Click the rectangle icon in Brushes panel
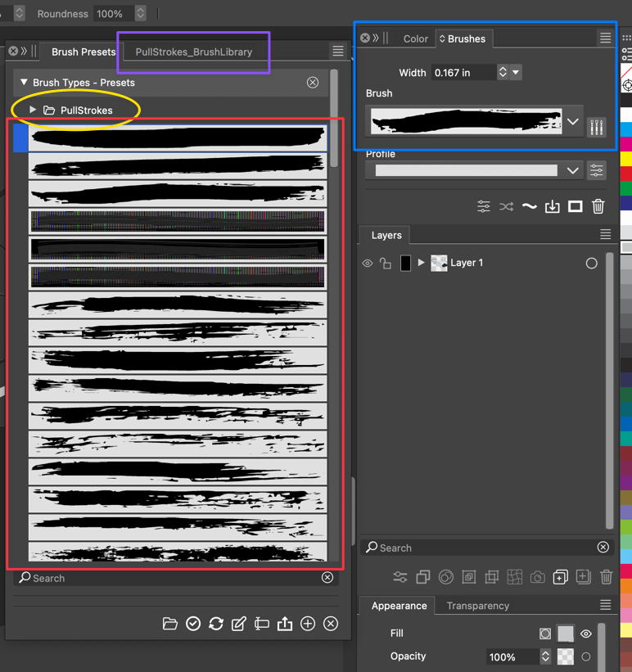This screenshot has width=632, height=672. click(x=576, y=206)
